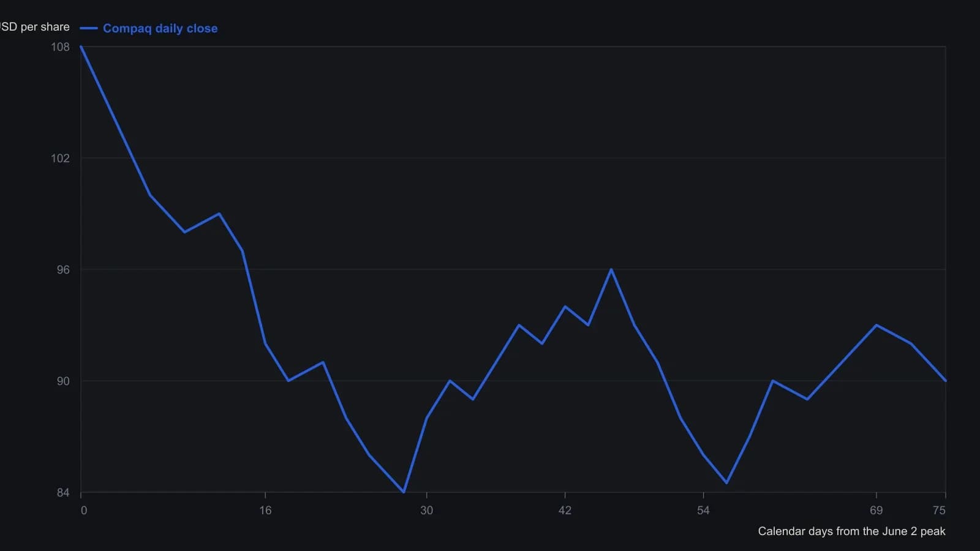Select the x-axis tick 75
The width and height of the screenshot is (980, 551).
click(x=939, y=511)
